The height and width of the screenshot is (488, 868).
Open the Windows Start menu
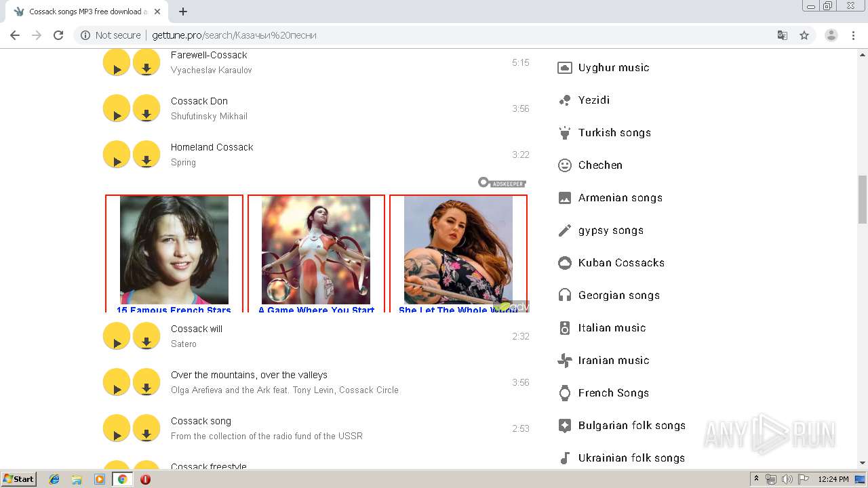[18, 479]
